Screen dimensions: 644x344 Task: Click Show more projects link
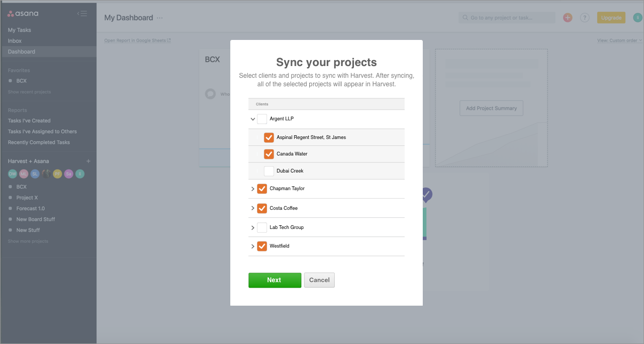point(28,241)
